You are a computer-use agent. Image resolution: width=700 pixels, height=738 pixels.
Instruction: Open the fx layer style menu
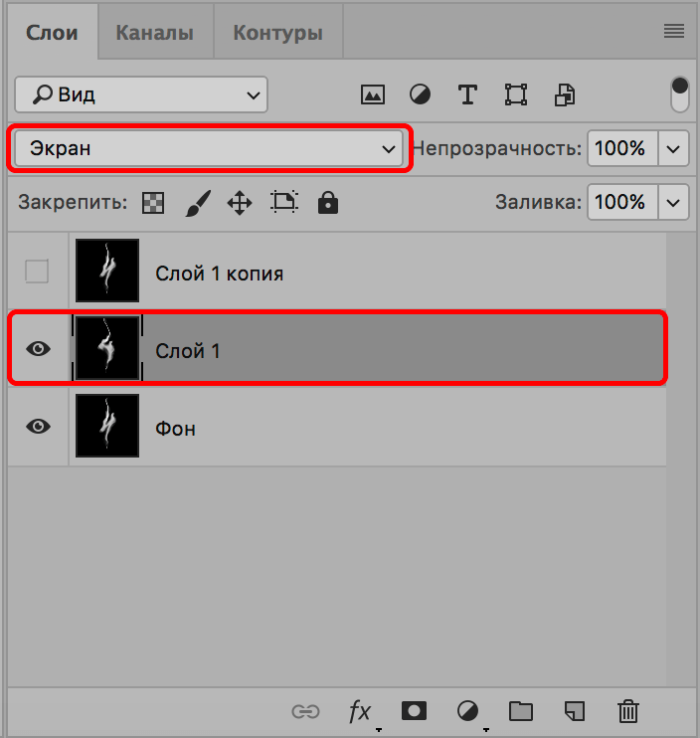pyautogui.click(x=360, y=710)
